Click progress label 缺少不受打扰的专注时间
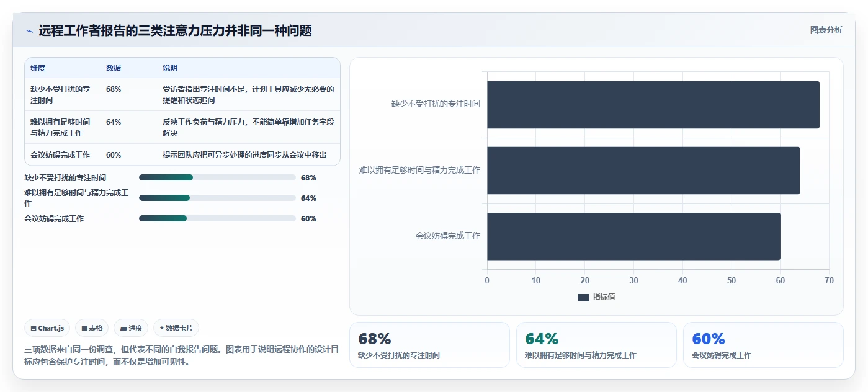Screen dimensions: 868x392 point(65,177)
